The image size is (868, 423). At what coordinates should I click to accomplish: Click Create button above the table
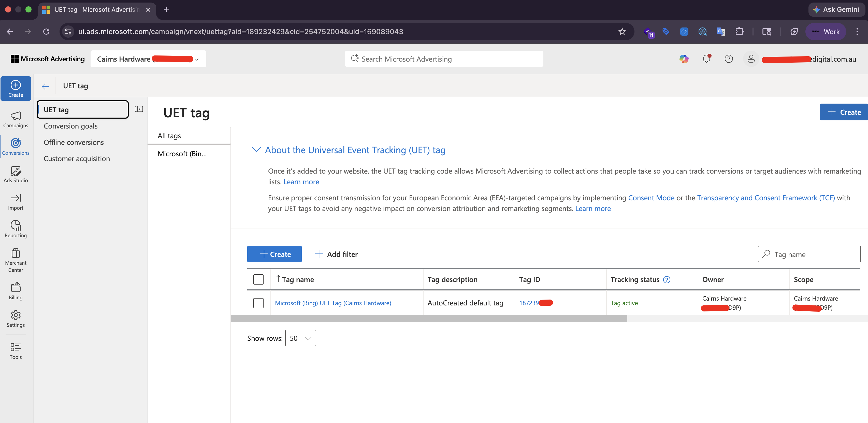(x=274, y=254)
